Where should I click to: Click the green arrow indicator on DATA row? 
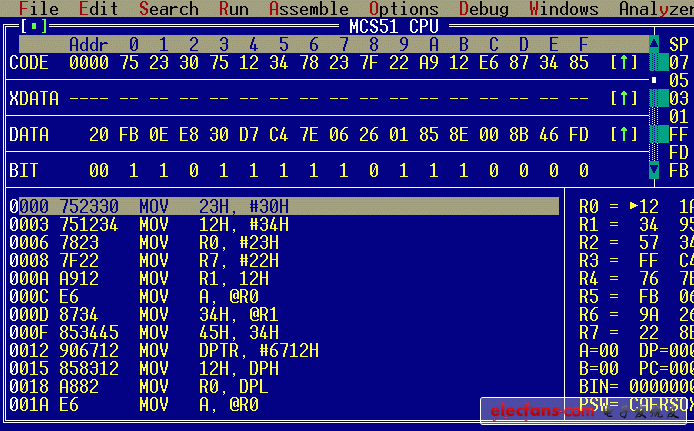click(623, 134)
